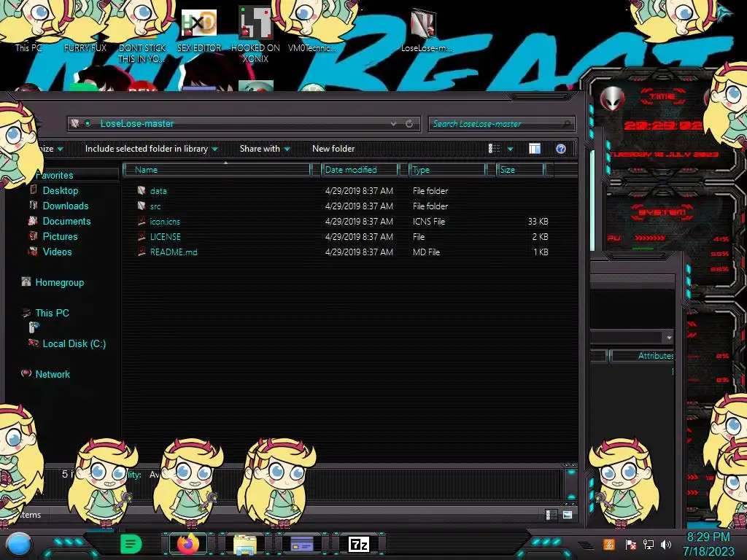Click the 2 KB size cell
Viewport: 747px width, 560px height.
point(541,237)
